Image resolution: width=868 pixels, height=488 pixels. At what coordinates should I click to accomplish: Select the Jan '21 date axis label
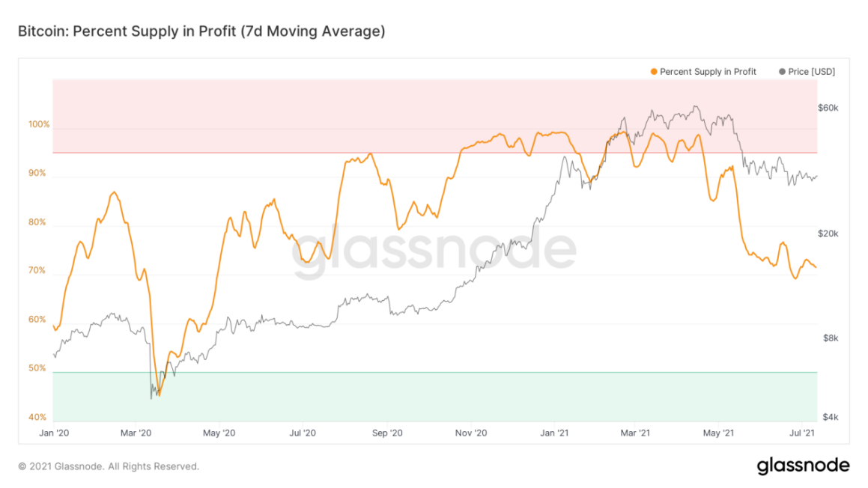(x=553, y=433)
